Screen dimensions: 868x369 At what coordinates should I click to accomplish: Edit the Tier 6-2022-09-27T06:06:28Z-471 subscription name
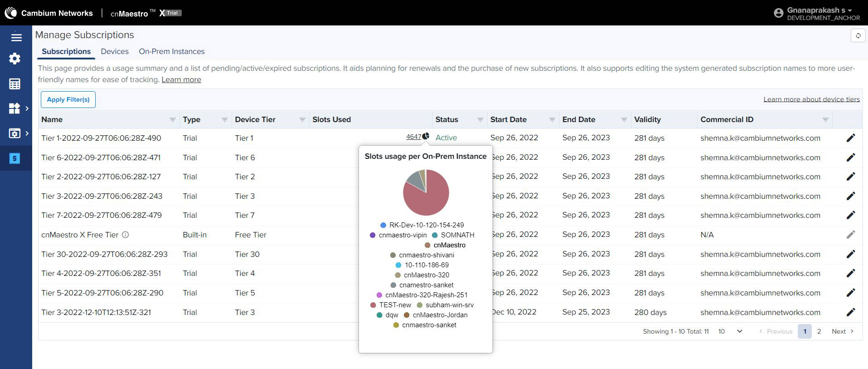[x=851, y=157]
